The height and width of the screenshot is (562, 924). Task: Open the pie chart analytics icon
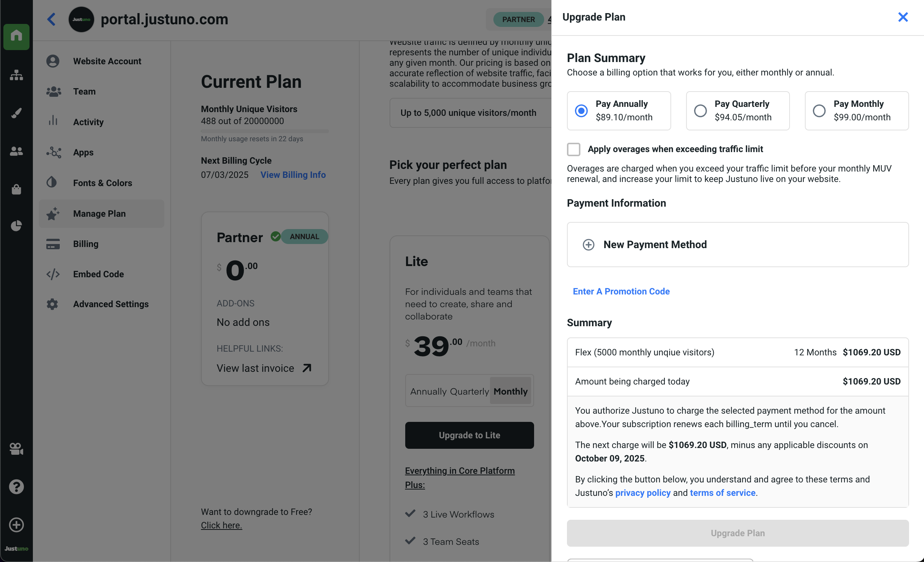pos(16,226)
